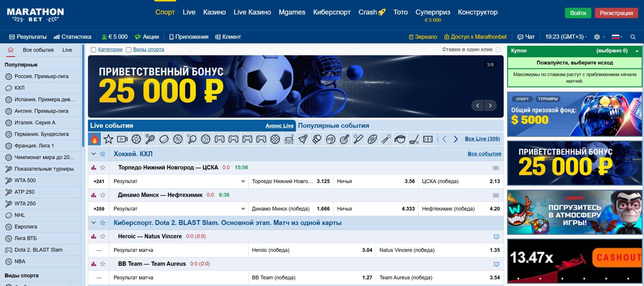Collapse the Хоккей. КХЛ section

94,154
